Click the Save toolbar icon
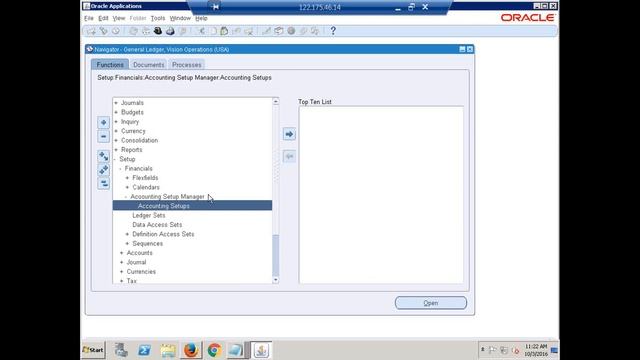 (x=133, y=31)
